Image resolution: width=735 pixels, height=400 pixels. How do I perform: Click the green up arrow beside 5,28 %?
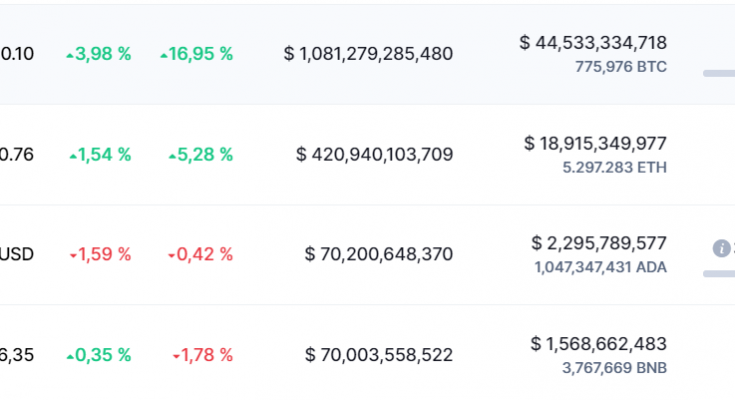pyautogui.click(x=172, y=157)
